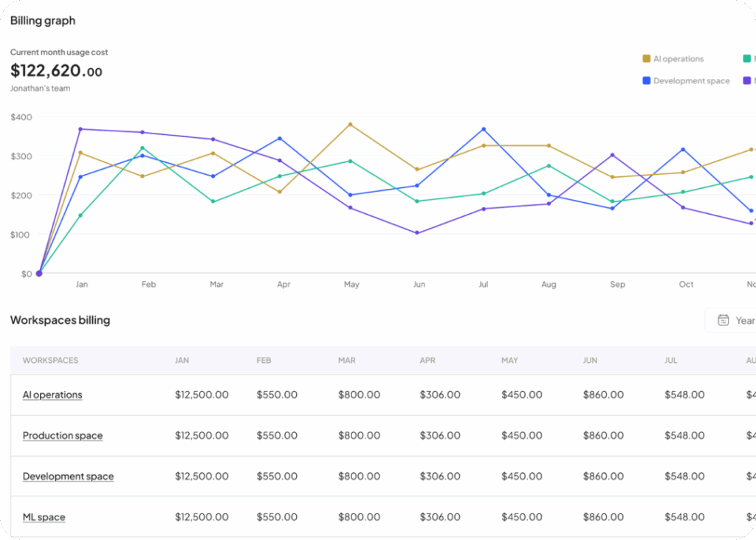Click the calendar icon beside Year

tap(724, 320)
